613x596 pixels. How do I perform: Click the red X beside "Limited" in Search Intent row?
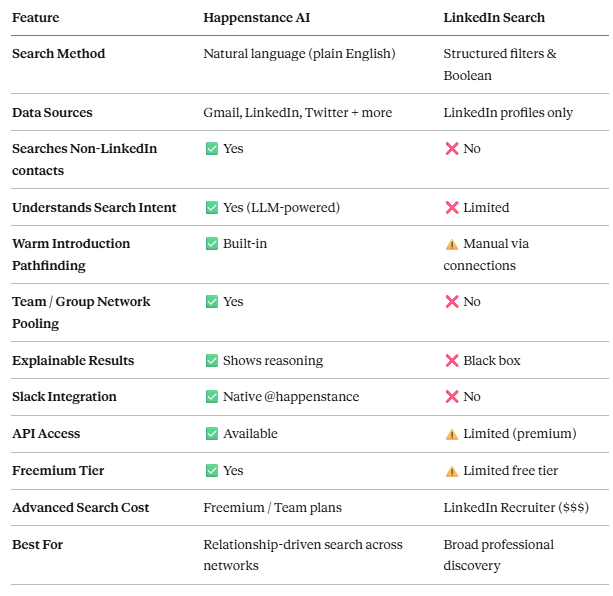pos(451,208)
